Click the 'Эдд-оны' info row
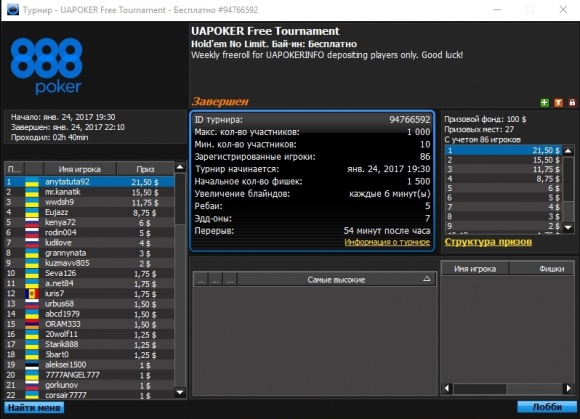 point(312,218)
